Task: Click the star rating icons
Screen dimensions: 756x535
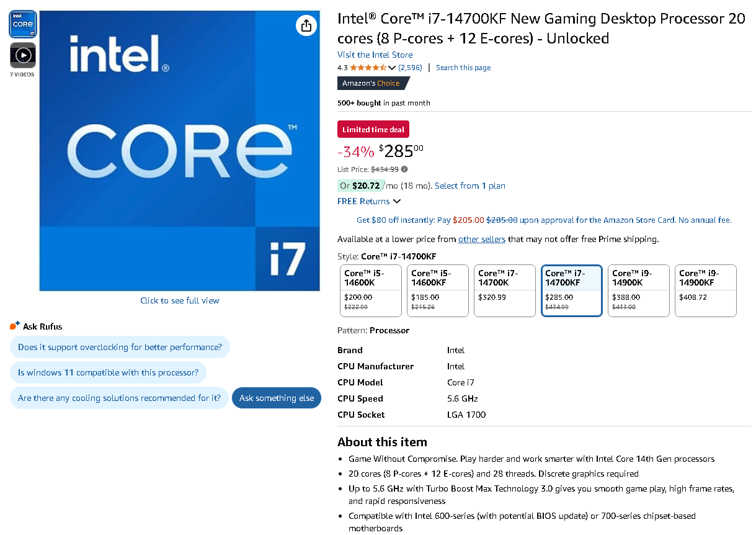Action: pyautogui.click(x=368, y=68)
